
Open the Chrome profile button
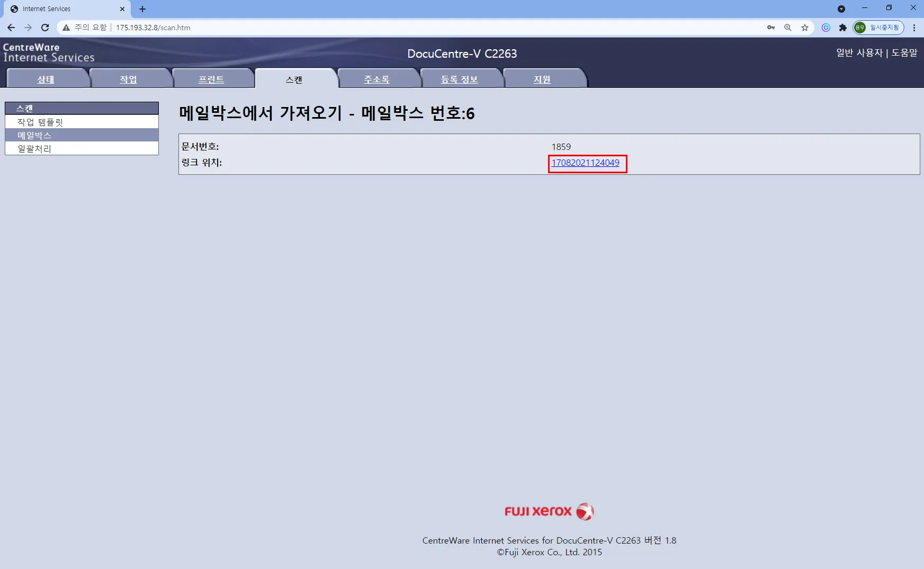[878, 28]
